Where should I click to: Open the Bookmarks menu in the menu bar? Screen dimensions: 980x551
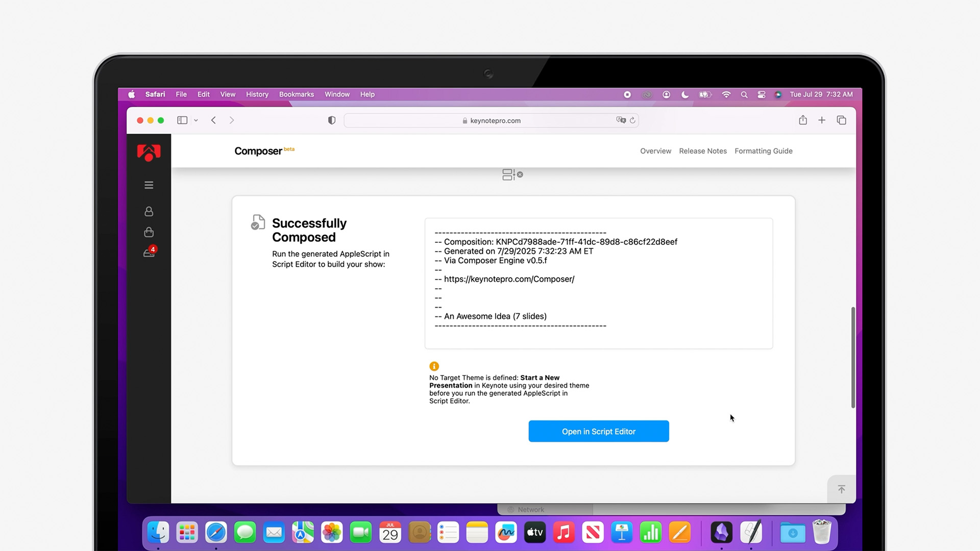(296, 94)
